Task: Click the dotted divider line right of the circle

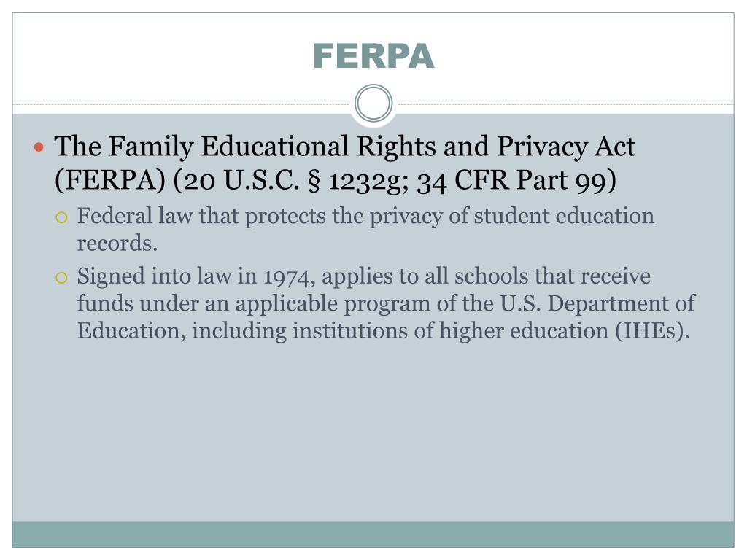Action: (565, 104)
